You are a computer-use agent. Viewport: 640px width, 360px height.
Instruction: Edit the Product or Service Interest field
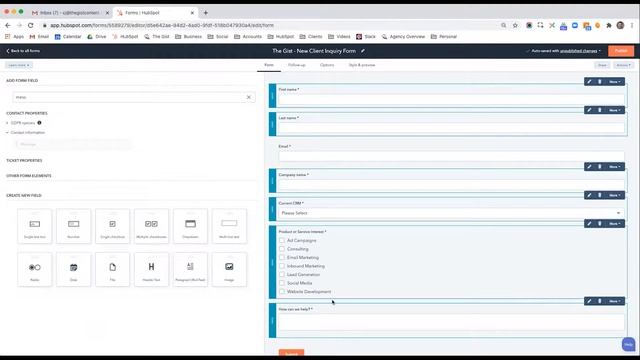click(x=589, y=224)
